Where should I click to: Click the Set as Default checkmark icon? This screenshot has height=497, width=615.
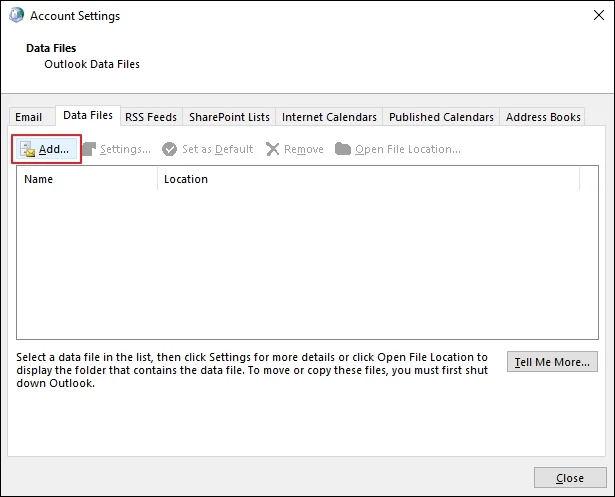point(169,149)
